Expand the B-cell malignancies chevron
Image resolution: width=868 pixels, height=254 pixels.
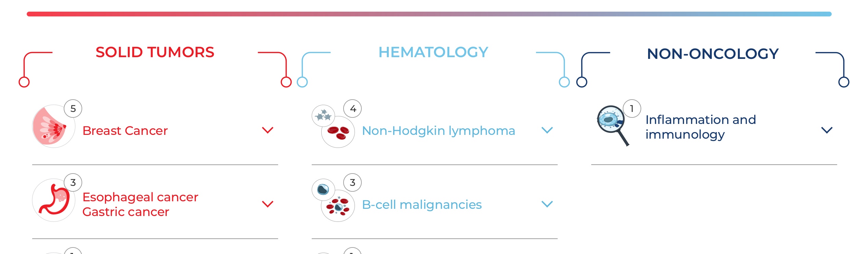(x=547, y=204)
